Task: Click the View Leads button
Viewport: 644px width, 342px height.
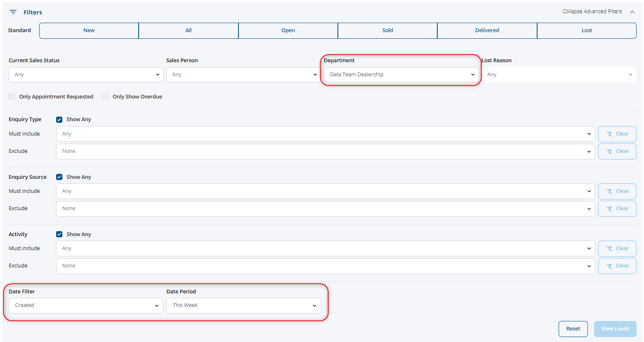Action: pos(615,329)
